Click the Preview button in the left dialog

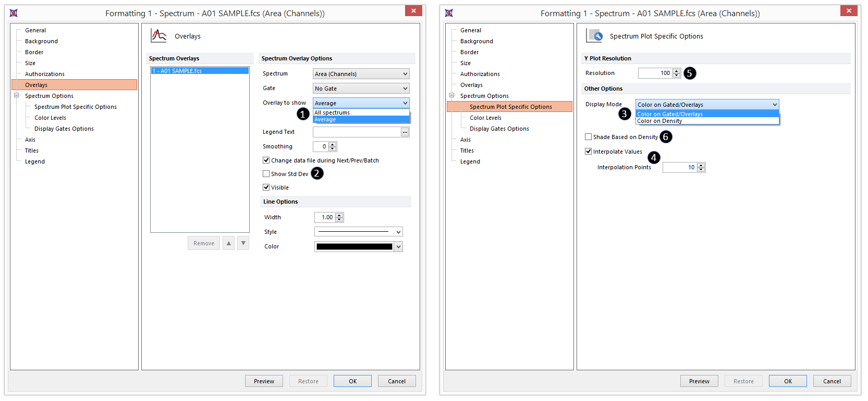pos(264,381)
